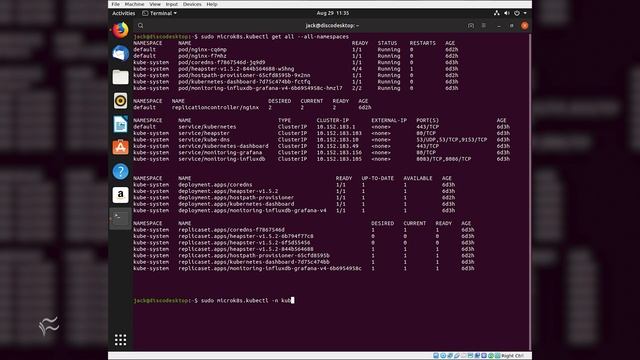This screenshot has height=360, width=640.
Task: Open Ubuntu Software store icon
Action: 120,147
